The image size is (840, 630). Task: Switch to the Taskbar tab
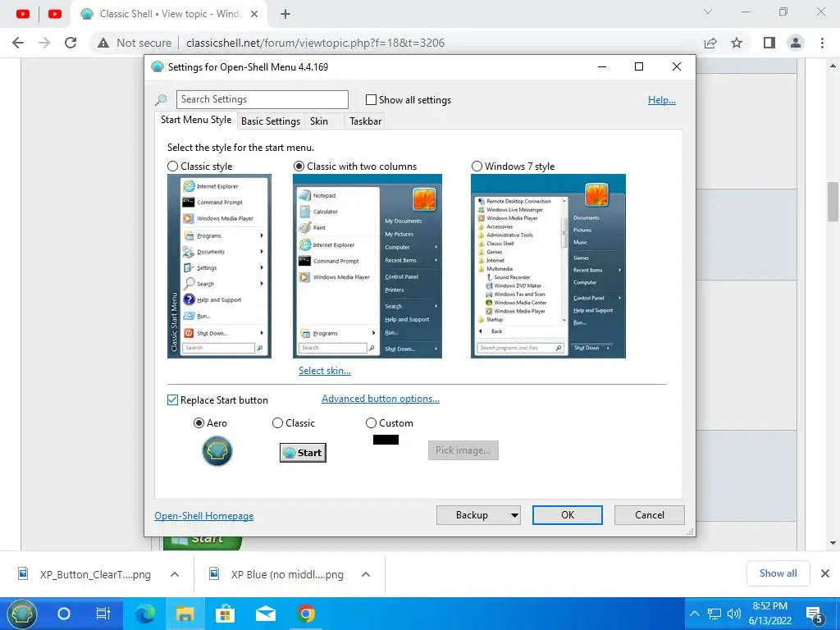coord(365,121)
